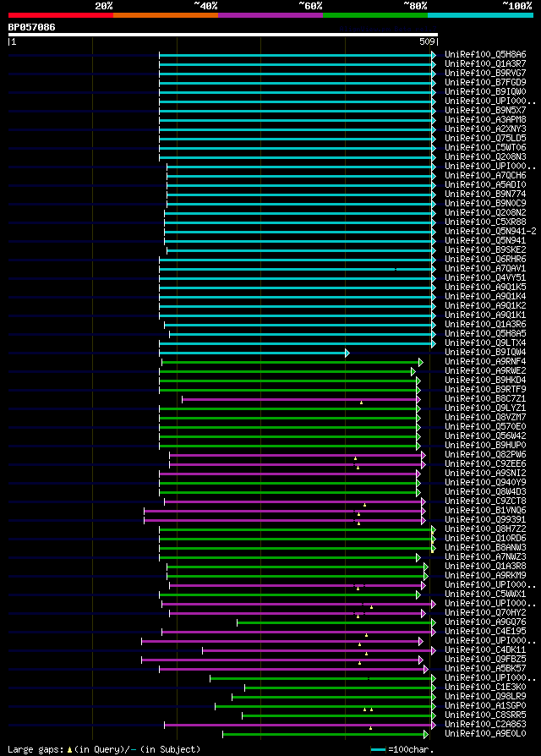Select the UniRef100_Q82PW6 label
The image size is (541, 756).
[x=485, y=455]
